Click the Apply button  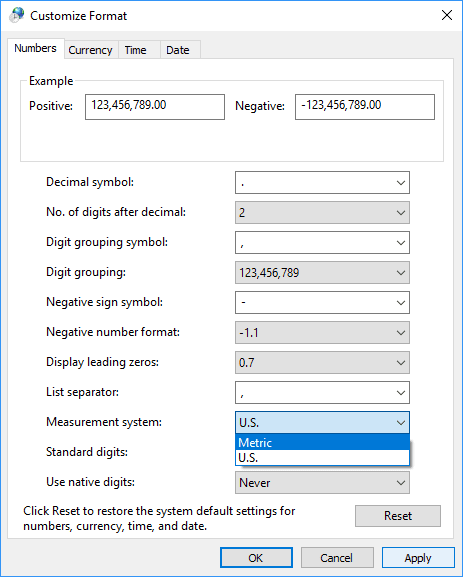[418, 558]
